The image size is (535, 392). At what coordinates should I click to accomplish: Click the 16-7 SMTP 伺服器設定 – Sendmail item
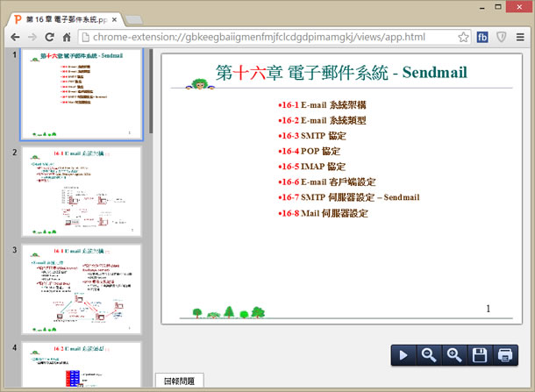[349, 197]
